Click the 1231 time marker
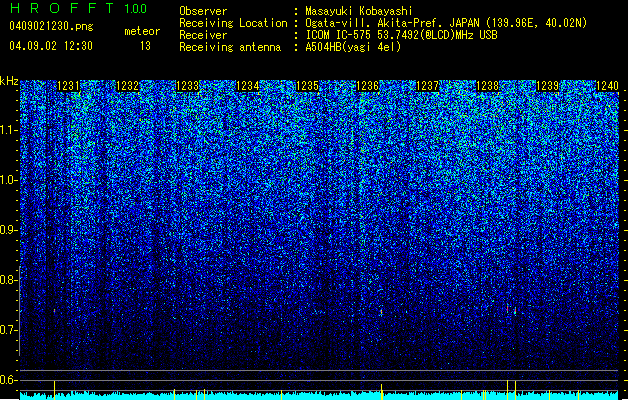This screenshot has height=400, width=629. click(69, 86)
